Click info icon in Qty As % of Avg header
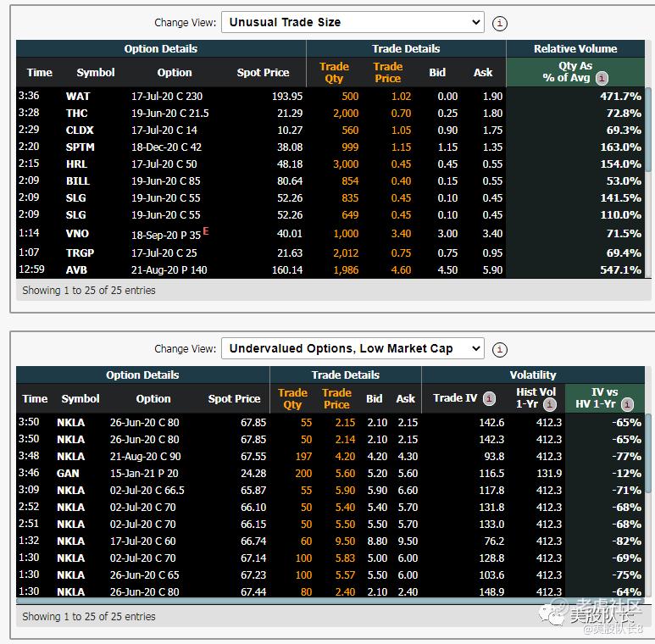 (602, 78)
